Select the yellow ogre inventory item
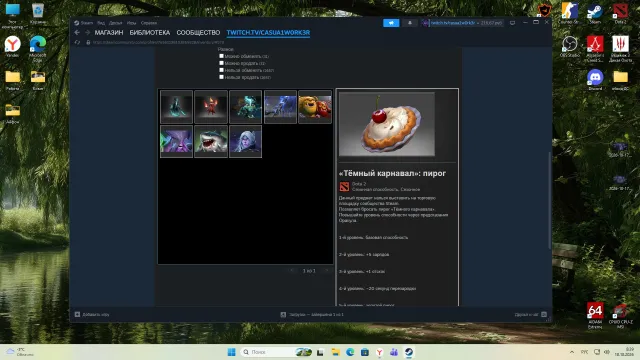Viewport: 640px width, 360px height. click(x=315, y=107)
